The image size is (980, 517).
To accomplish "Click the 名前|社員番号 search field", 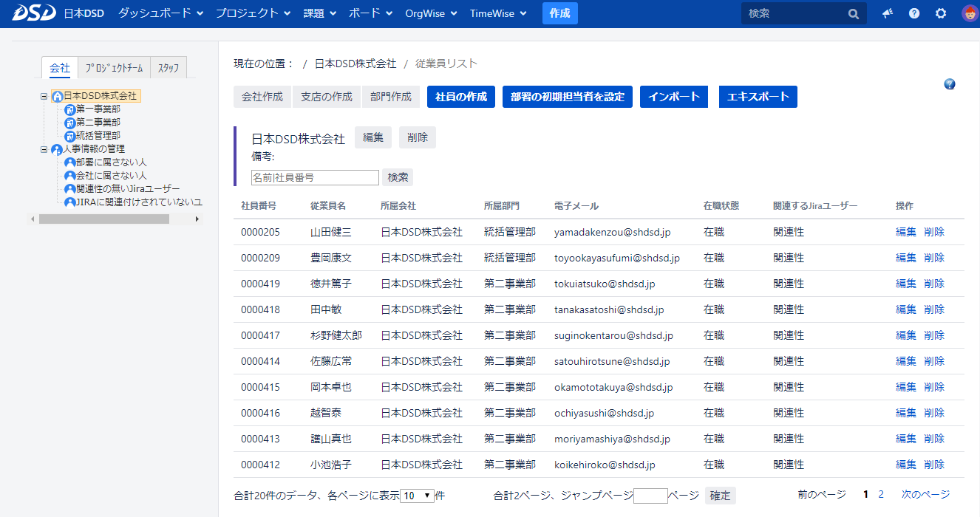I will (x=316, y=177).
